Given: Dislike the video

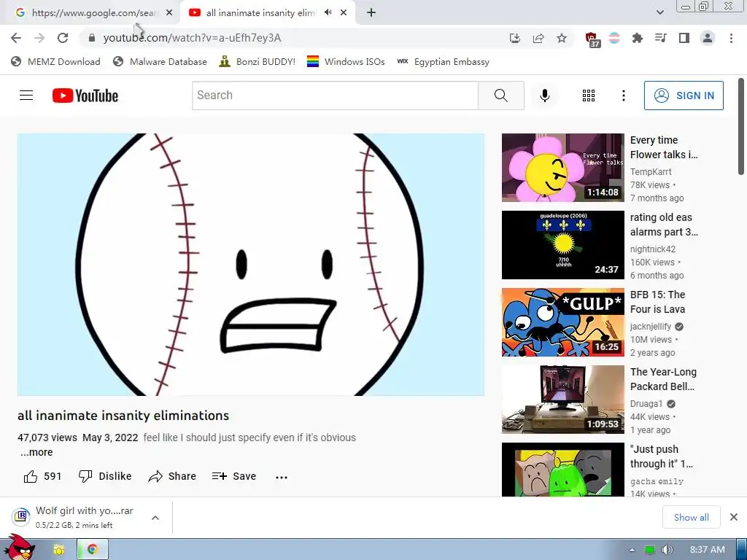Looking at the screenshot, I should (105, 476).
